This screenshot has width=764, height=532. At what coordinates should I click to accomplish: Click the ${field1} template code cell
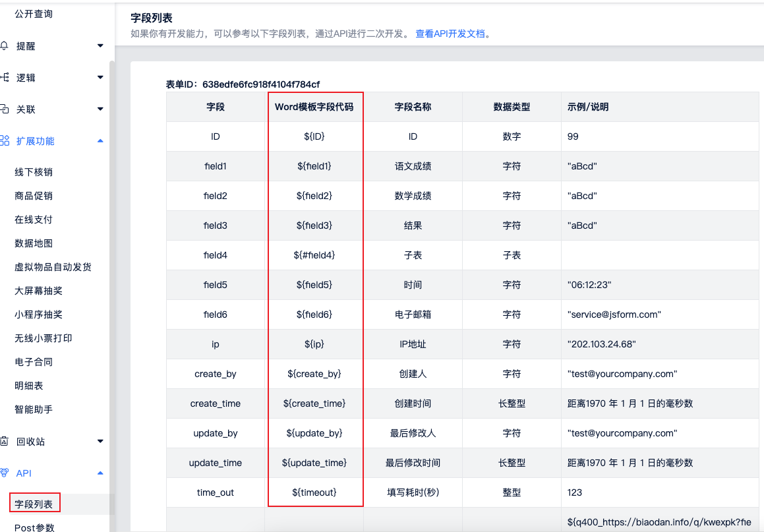pos(314,166)
